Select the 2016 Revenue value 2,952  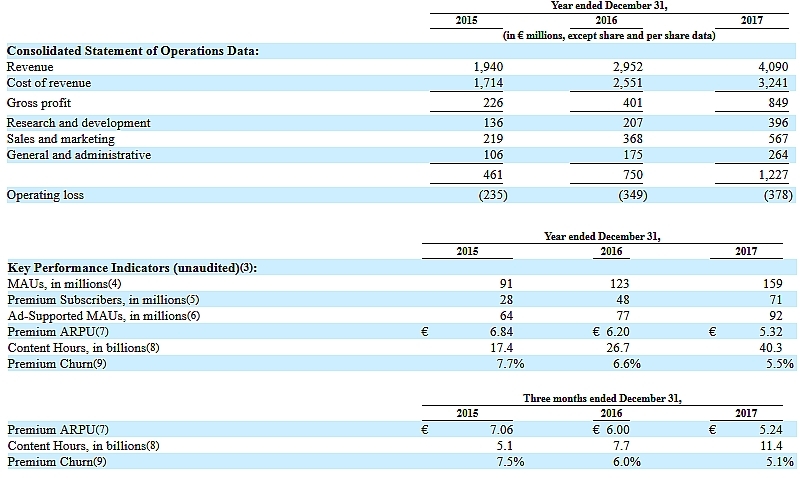pos(628,67)
